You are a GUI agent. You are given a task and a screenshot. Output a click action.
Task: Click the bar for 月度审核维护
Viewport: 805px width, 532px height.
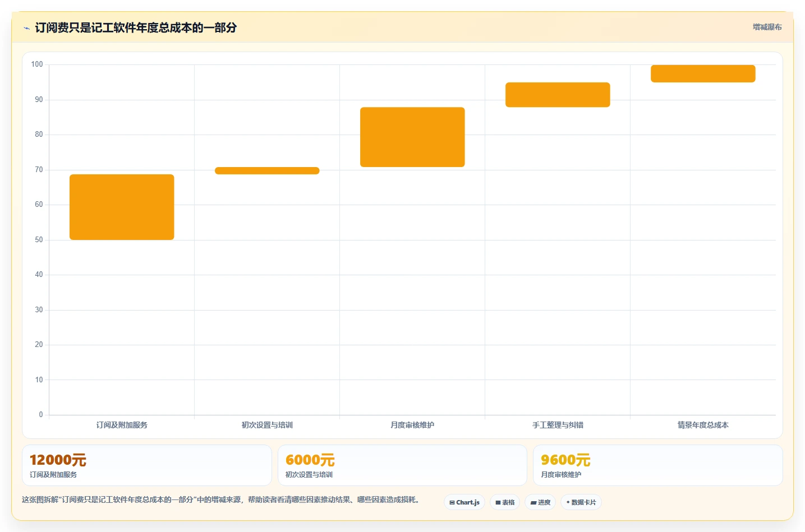click(412, 137)
